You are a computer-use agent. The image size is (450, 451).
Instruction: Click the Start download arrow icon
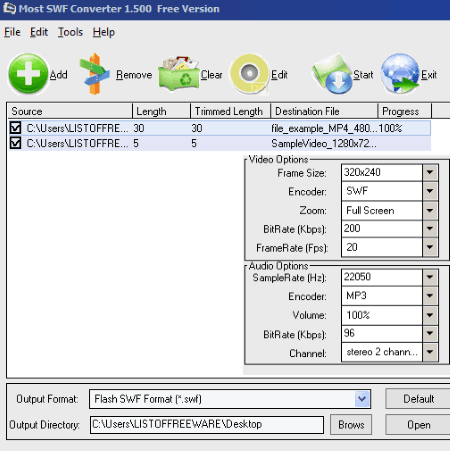pos(332,74)
